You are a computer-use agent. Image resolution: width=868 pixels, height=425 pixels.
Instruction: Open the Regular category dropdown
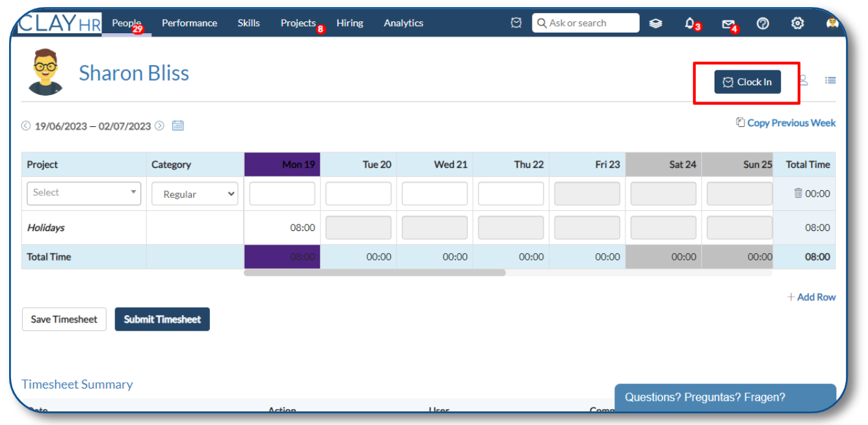click(195, 194)
